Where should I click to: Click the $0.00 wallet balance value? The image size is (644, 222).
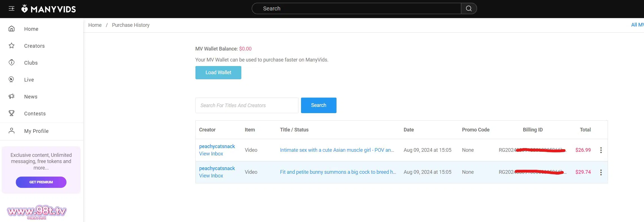(245, 49)
